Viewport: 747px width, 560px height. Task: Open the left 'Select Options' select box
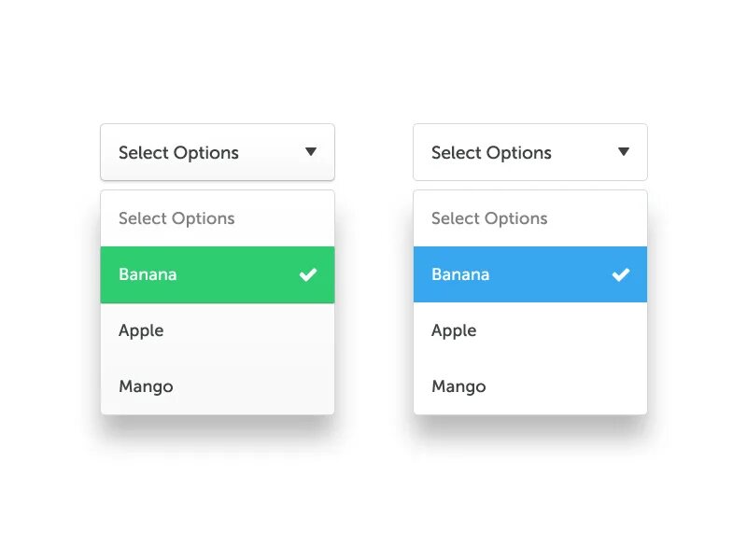click(217, 152)
